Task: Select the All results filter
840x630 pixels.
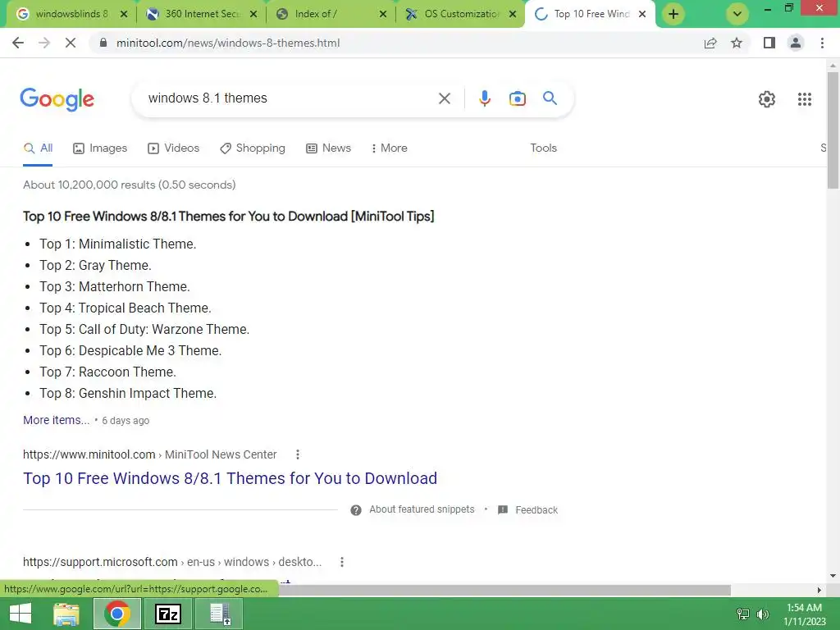Action: pyautogui.click(x=38, y=148)
